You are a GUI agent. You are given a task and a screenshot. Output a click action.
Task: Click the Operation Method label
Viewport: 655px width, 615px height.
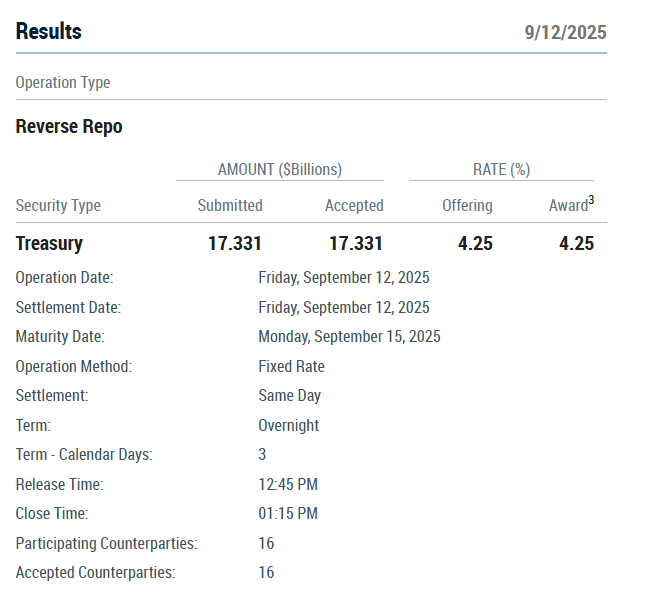click(x=74, y=366)
